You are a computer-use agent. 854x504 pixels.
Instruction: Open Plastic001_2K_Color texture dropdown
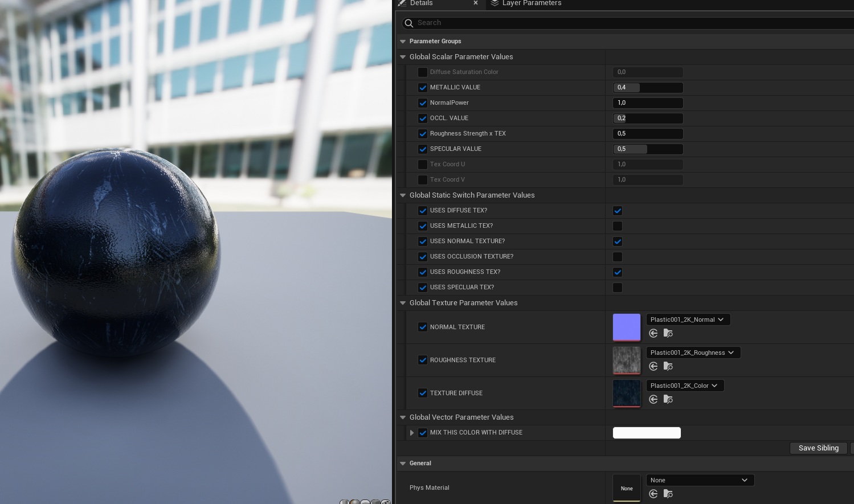pyautogui.click(x=685, y=386)
